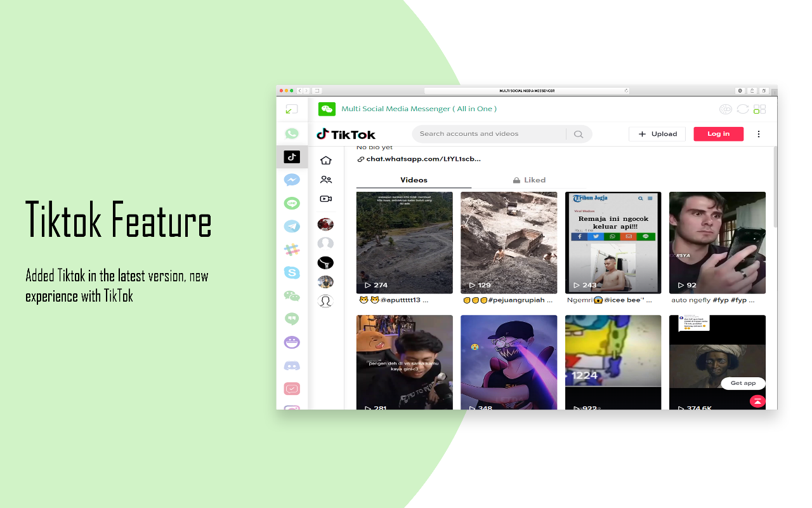
Task: Select the TikTok sidebar icon
Action: 292,157
